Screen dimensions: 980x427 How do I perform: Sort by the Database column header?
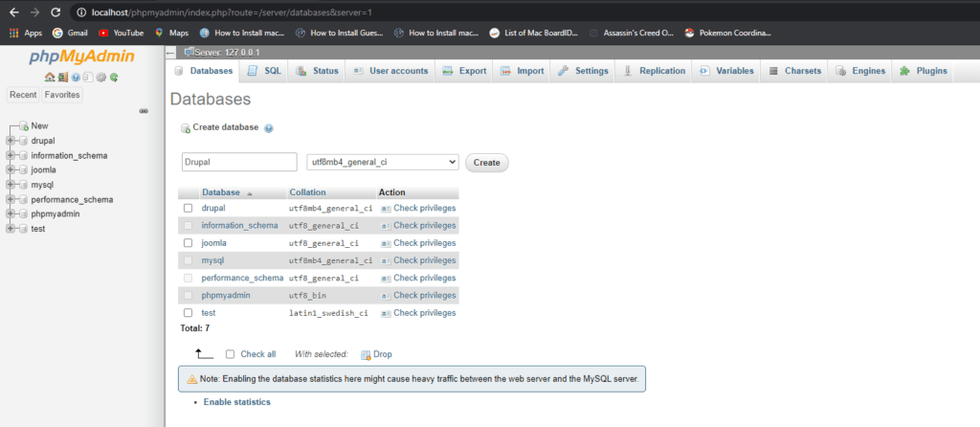pyautogui.click(x=221, y=192)
